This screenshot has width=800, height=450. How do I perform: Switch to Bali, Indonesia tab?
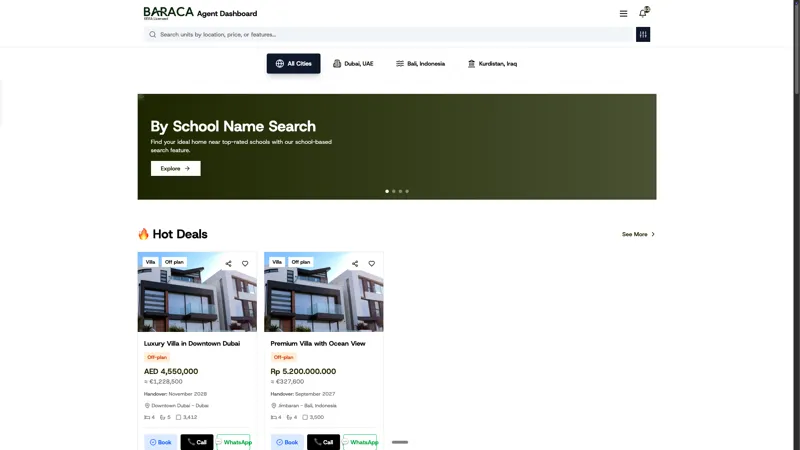click(420, 64)
